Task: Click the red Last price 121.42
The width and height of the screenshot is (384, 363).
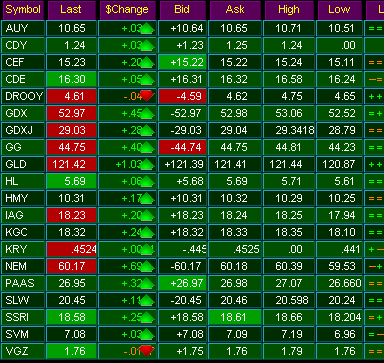Action: pos(71,164)
